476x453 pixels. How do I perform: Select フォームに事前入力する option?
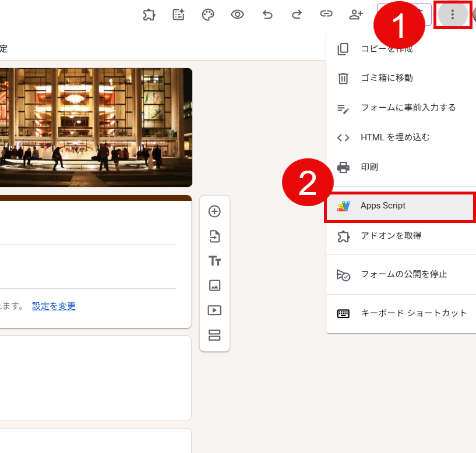[x=408, y=108]
